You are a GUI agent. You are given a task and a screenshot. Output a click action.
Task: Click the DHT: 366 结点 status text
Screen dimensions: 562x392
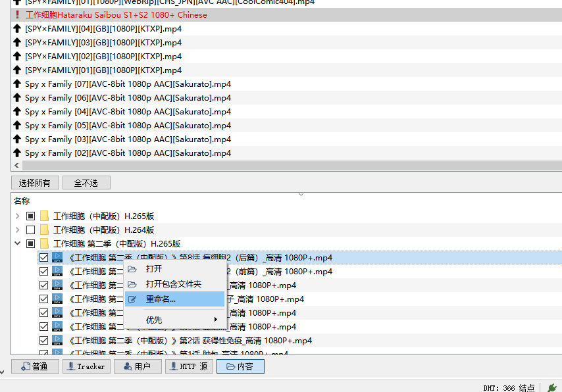pyautogui.click(x=509, y=387)
